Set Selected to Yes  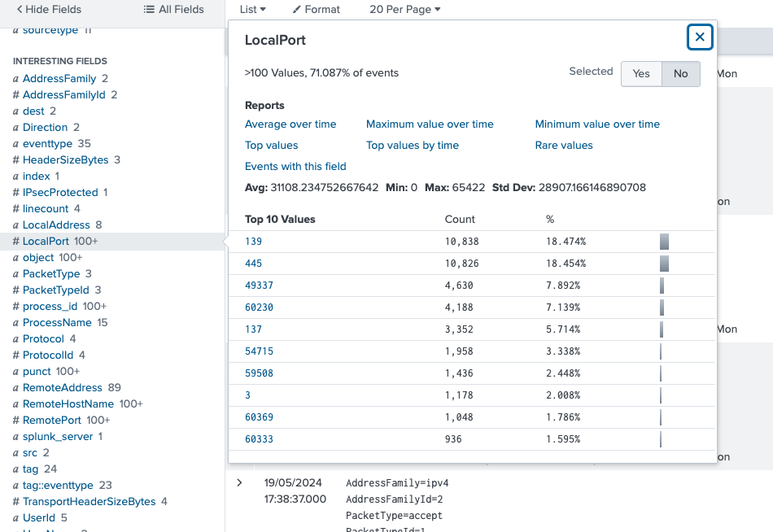[641, 74]
